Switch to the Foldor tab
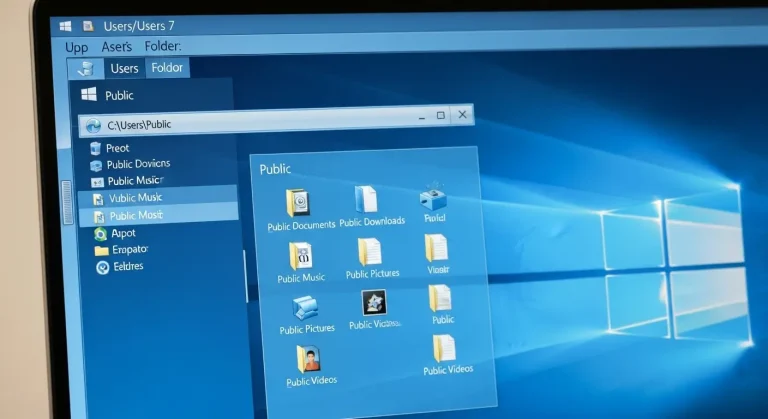 [167, 68]
